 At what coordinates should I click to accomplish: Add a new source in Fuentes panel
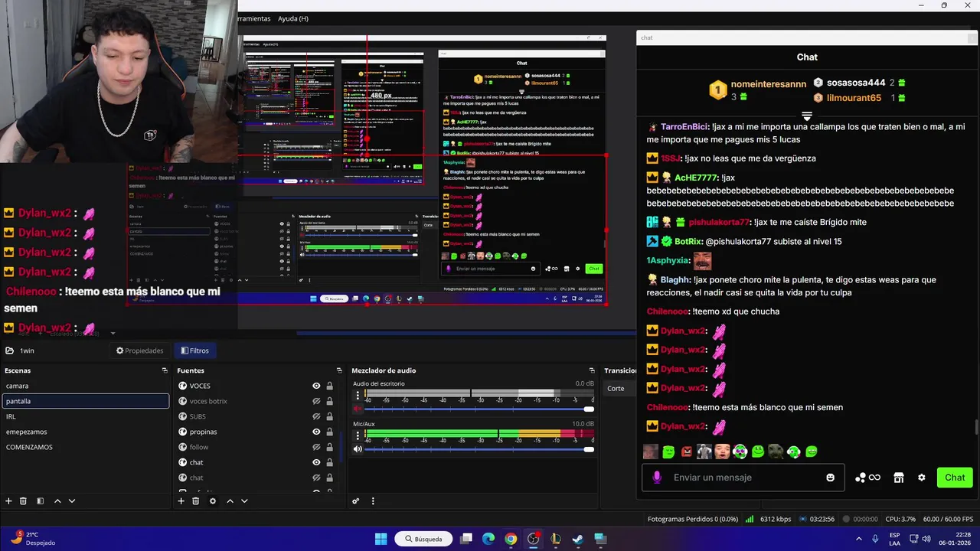181,501
